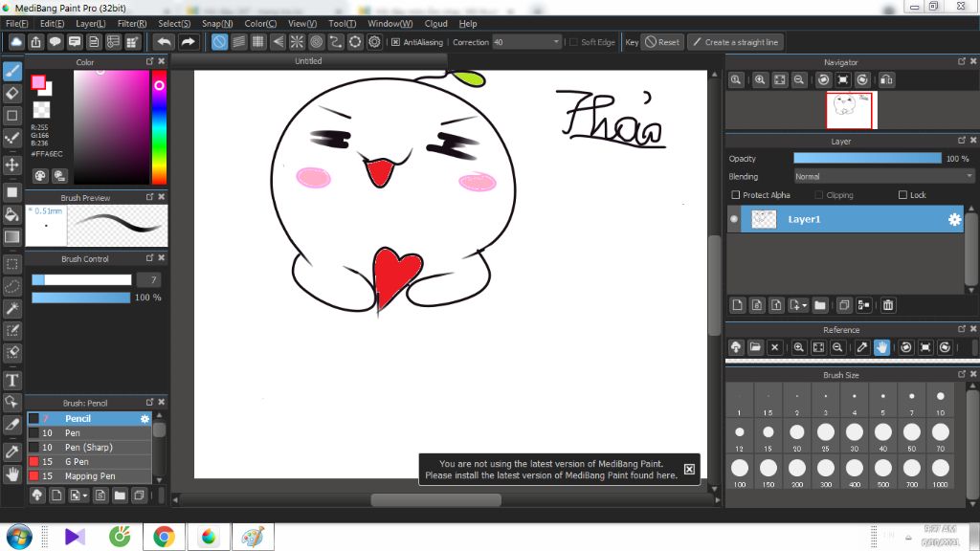Open the Help menu

click(468, 24)
